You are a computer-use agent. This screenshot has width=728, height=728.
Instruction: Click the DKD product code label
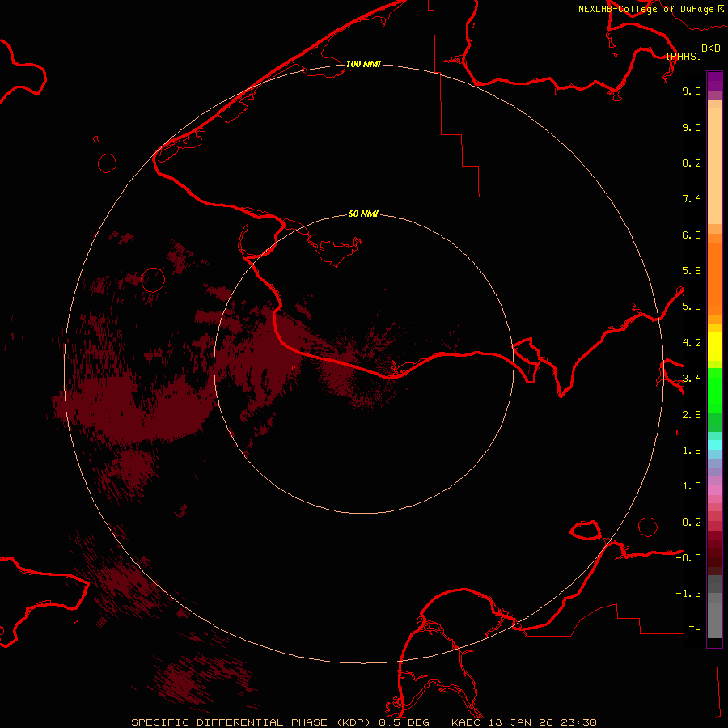(x=711, y=48)
